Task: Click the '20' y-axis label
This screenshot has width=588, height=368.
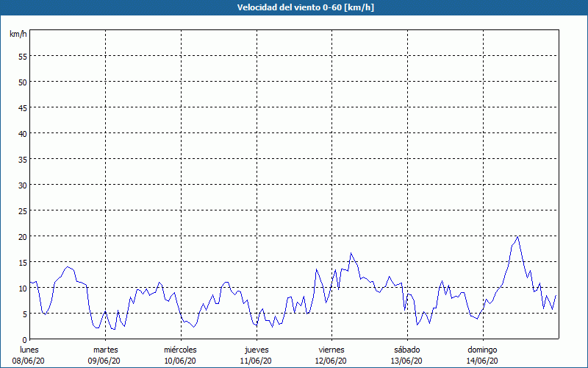Action: pos(23,236)
